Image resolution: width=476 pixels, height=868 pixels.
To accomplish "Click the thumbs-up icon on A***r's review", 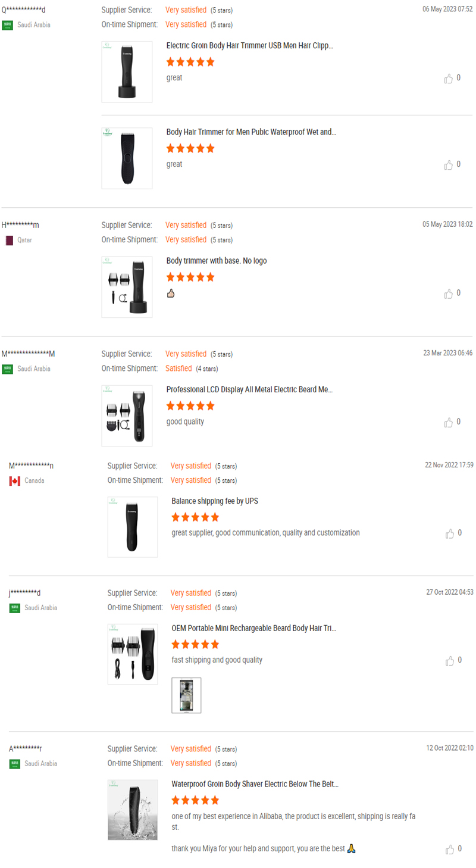I will point(450,848).
